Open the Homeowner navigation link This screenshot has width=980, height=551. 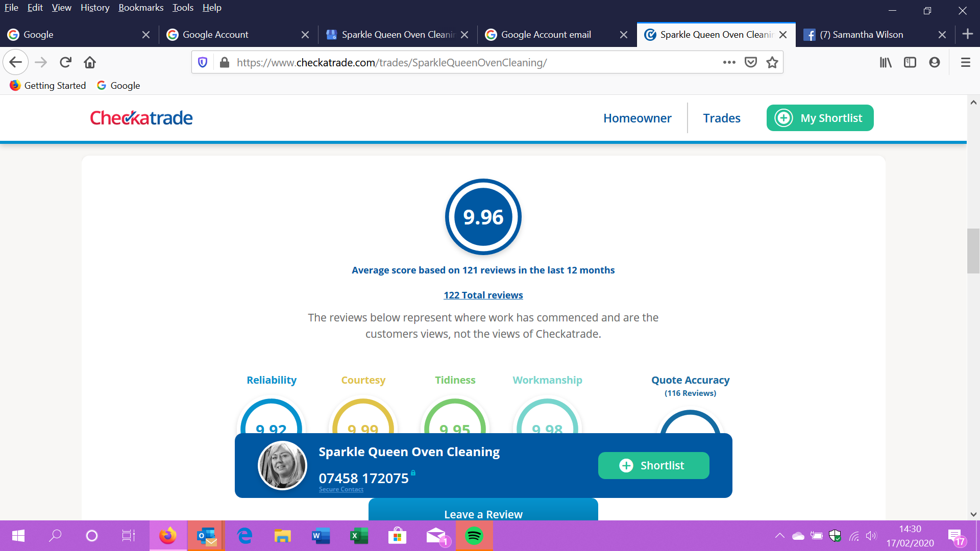[638, 118]
